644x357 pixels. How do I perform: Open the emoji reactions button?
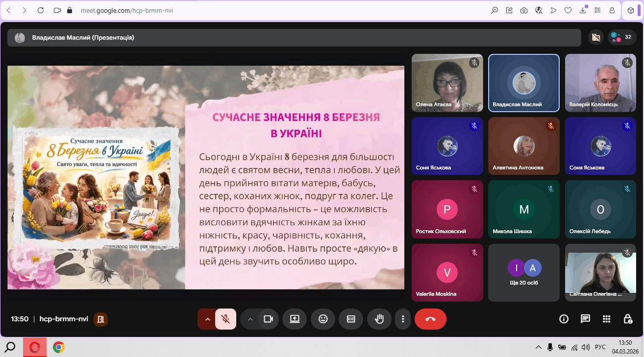[x=323, y=319]
